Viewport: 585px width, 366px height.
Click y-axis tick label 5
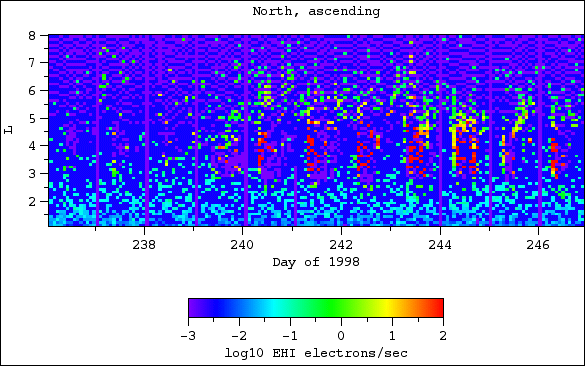click(x=32, y=119)
